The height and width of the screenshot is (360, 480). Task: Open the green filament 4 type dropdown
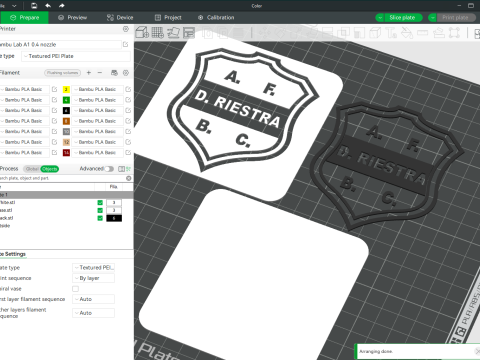tap(97, 100)
